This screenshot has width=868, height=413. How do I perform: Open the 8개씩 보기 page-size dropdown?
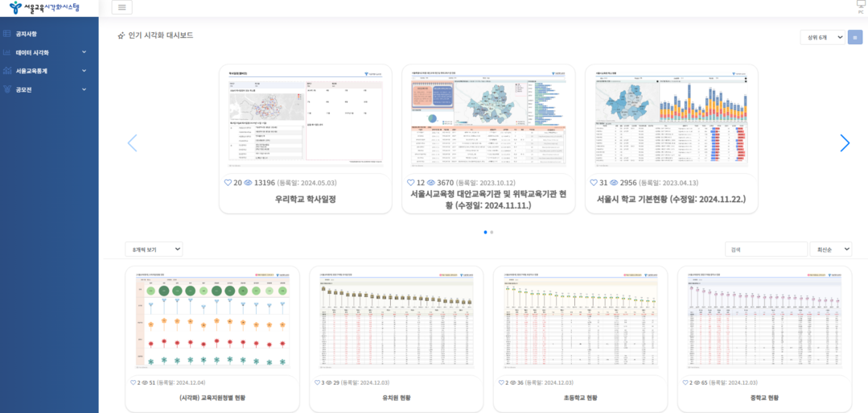pos(154,250)
